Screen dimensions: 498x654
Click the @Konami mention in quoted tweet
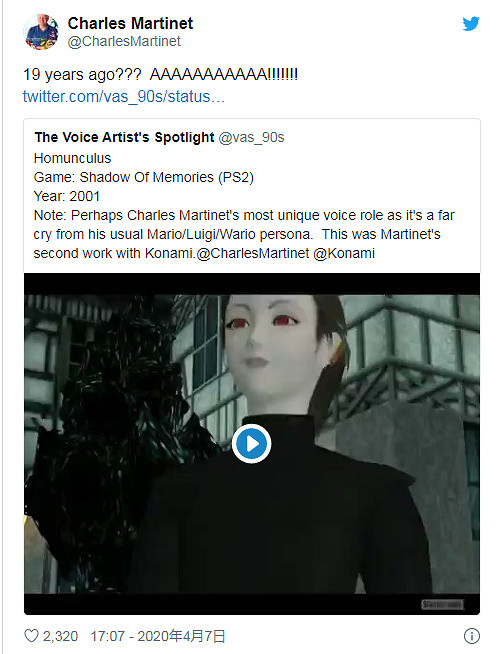[344, 253]
